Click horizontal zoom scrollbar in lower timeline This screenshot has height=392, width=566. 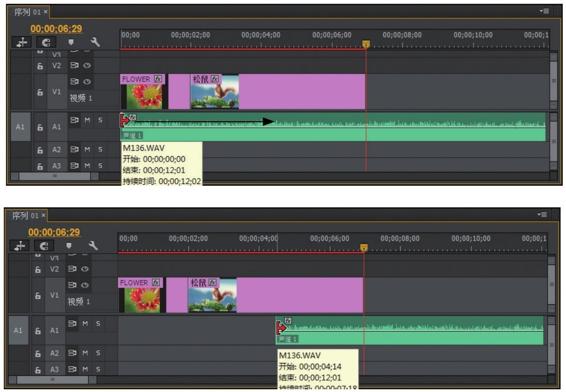point(52,380)
